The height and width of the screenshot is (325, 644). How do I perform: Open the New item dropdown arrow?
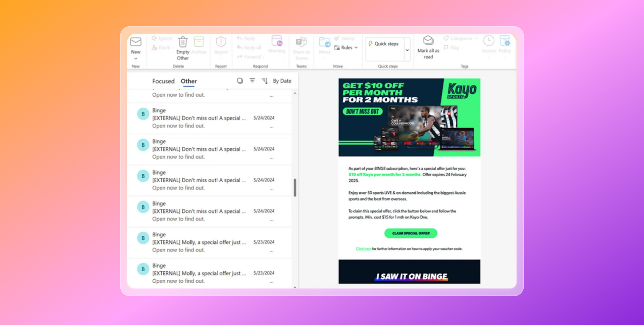coord(136,58)
